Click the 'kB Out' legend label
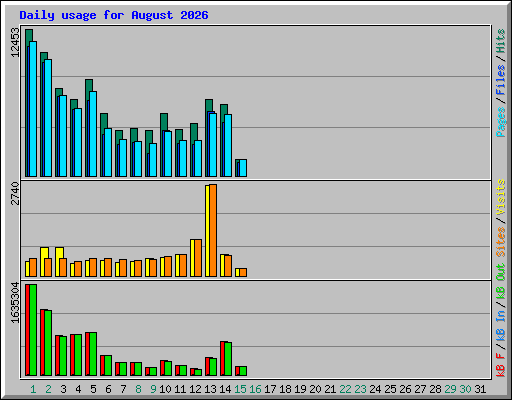This screenshot has height=400, width=512. [501, 282]
